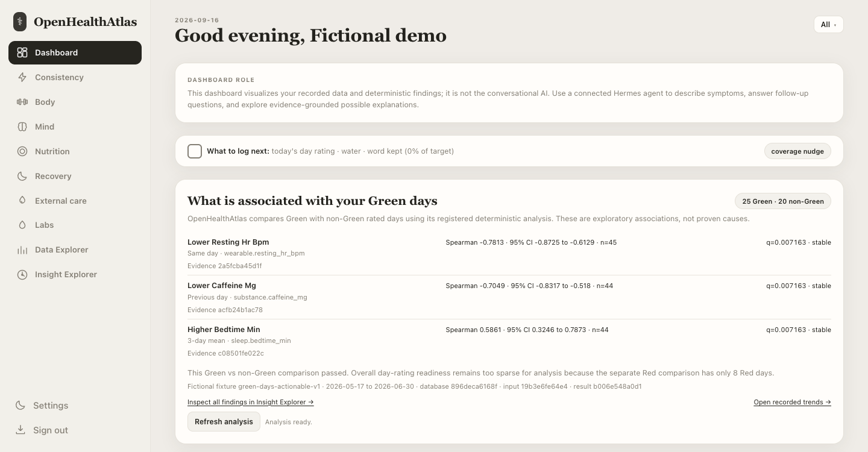The width and height of the screenshot is (868, 452).
Task: Navigate to Body in sidebar
Action: click(x=75, y=102)
